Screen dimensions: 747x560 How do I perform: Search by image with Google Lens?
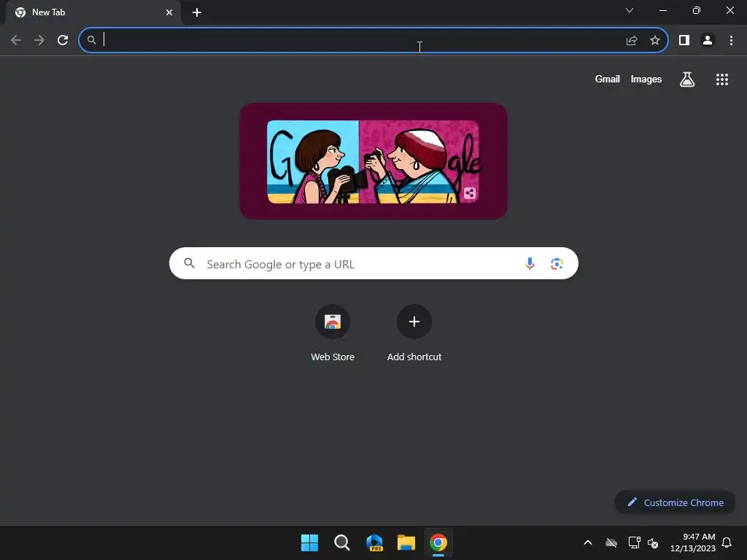557,263
